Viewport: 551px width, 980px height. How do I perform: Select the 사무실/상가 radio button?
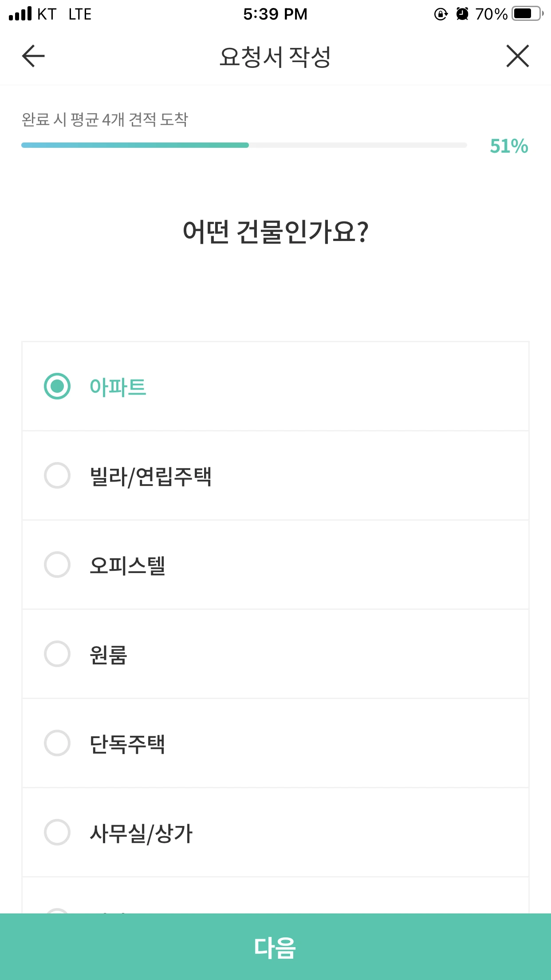[x=57, y=832]
